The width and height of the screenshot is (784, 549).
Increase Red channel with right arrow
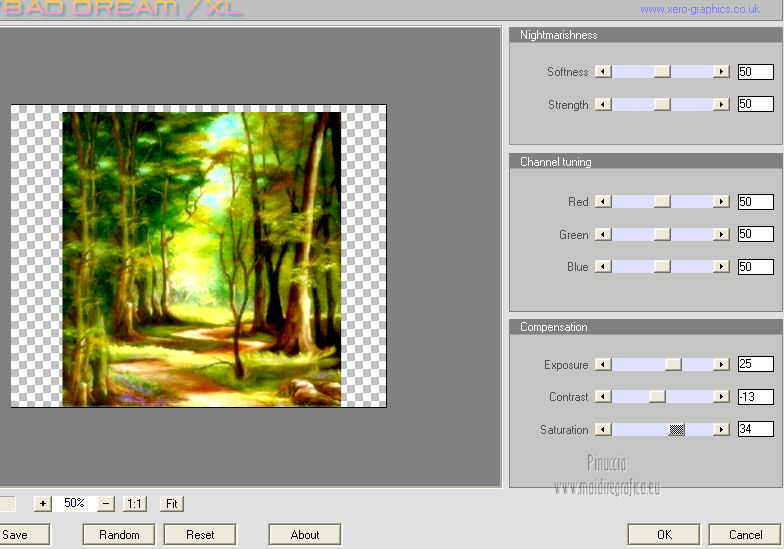tap(721, 202)
